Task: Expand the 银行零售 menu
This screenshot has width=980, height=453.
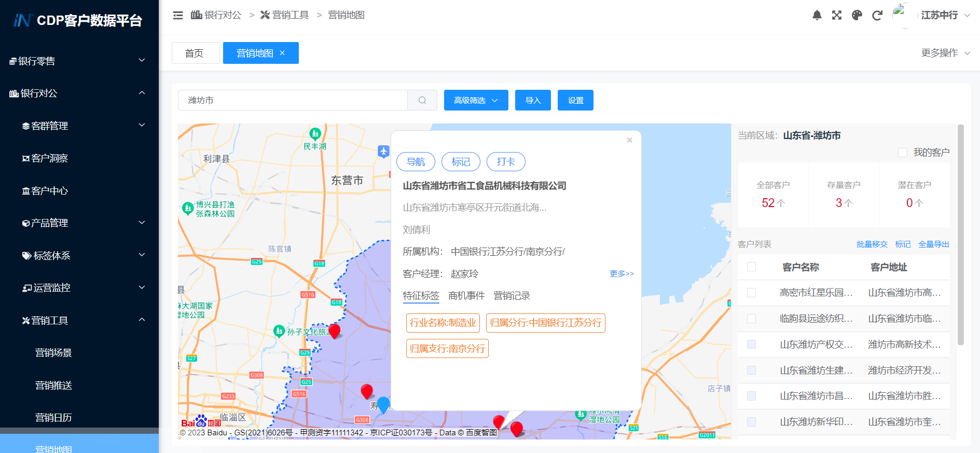Action: tap(79, 61)
